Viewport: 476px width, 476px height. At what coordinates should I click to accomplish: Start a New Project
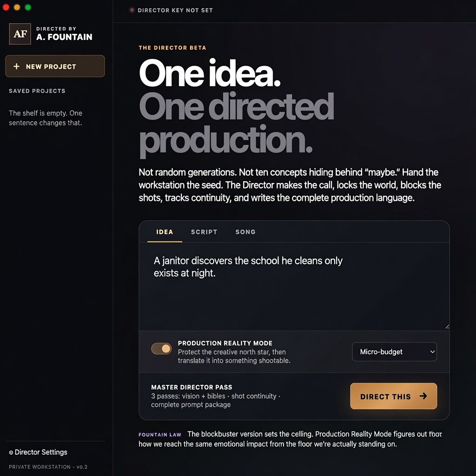tap(55, 66)
